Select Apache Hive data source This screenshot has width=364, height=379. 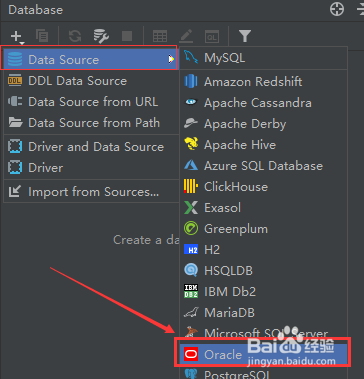tap(264, 145)
